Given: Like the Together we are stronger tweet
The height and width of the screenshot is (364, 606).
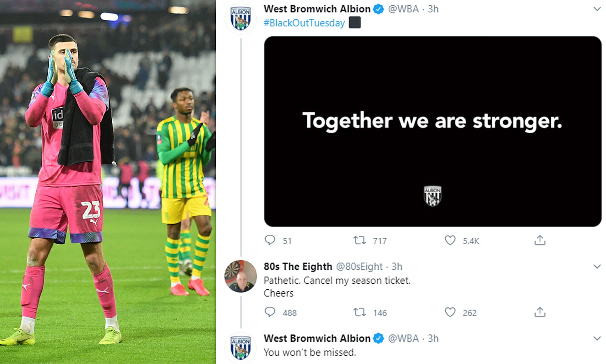Looking at the screenshot, I should pos(450,240).
